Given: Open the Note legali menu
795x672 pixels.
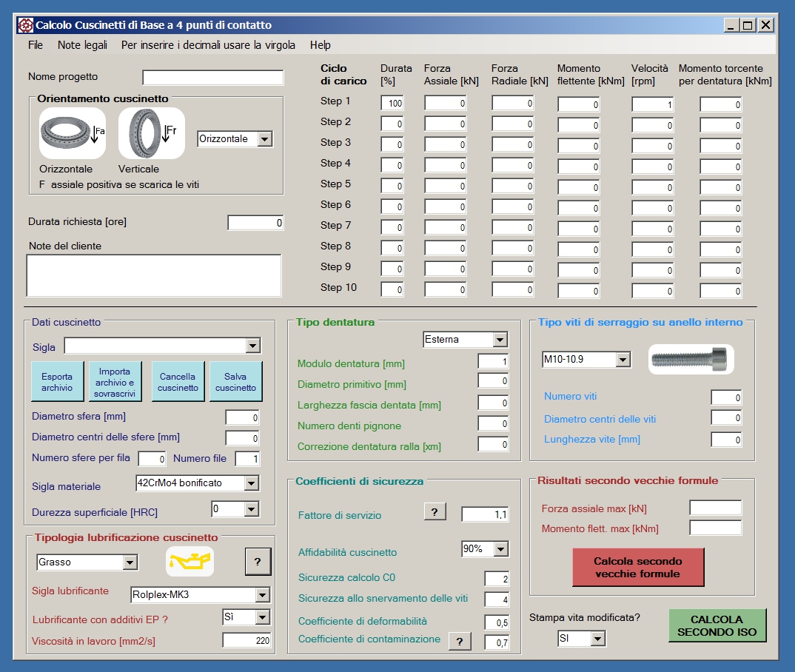Looking at the screenshot, I should coord(83,45).
